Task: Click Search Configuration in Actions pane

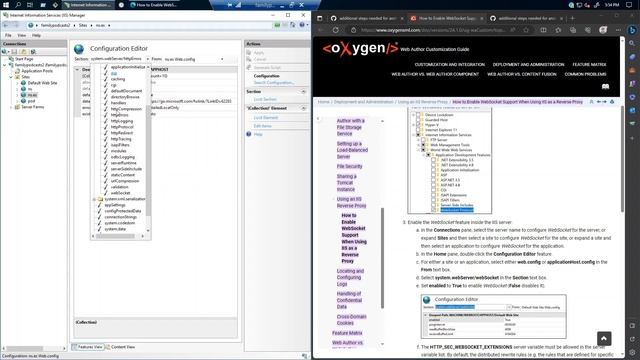Action: point(273,82)
